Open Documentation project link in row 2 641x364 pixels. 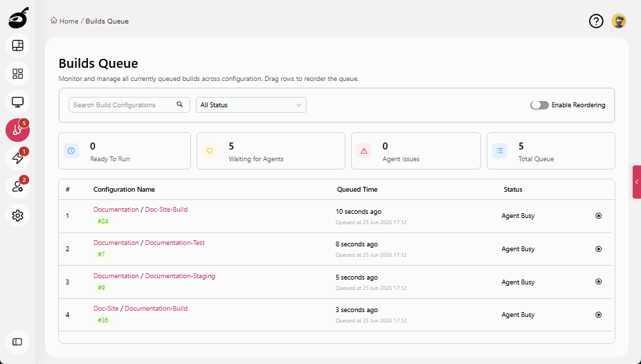tap(116, 242)
